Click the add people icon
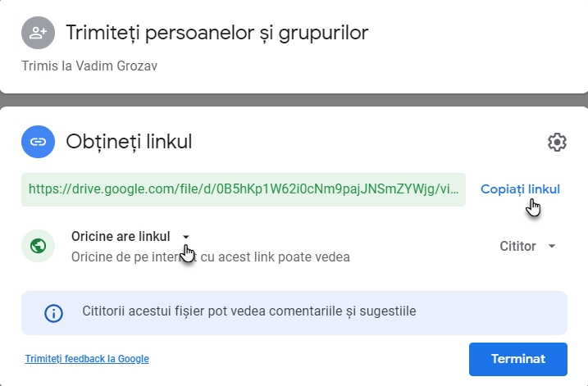 pos(38,33)
